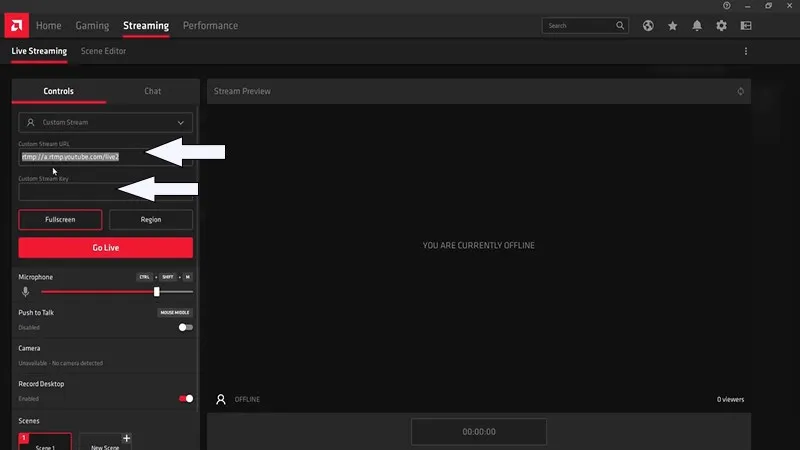This screenshot has height=450, width=800.
Task: Toggle Record Desktop switch
Action: (x=186, y=398)
